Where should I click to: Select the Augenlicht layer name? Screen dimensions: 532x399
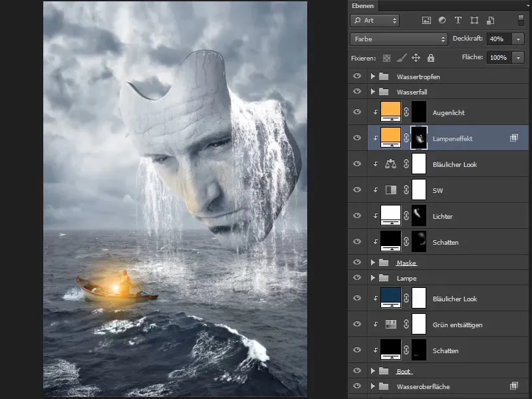click(448, 112)
